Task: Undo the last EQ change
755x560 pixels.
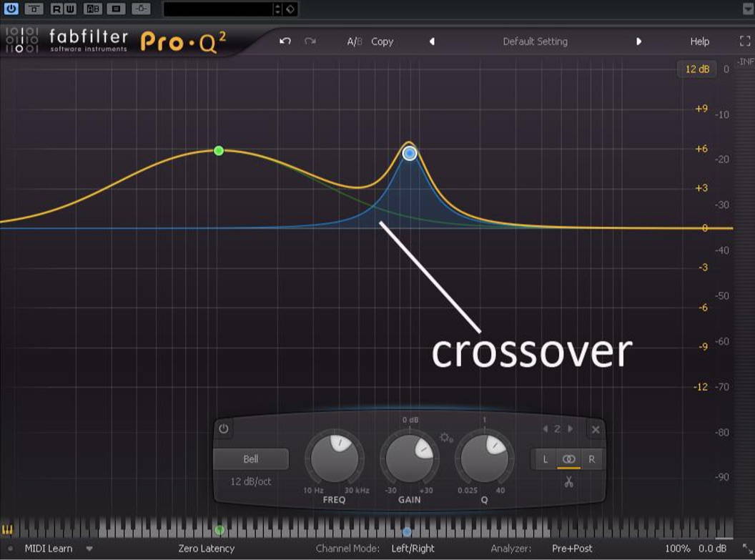Action: click(285, 41)
